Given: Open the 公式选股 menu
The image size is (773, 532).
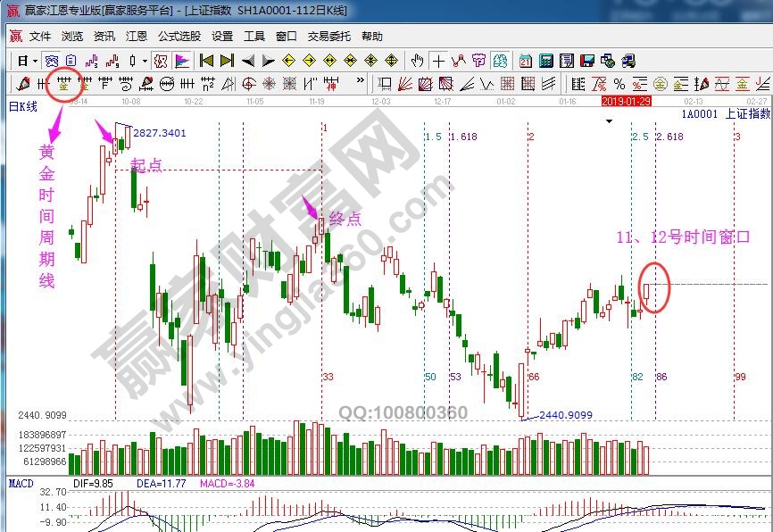Looking at the screenshot, I should point(179,37).
